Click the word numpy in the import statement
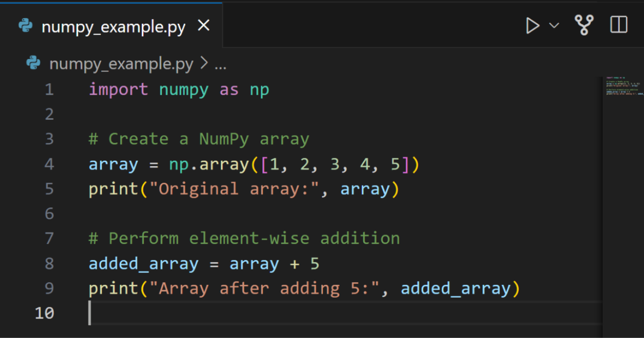Screen dimensions: 644x338 (x=184, y=89)
